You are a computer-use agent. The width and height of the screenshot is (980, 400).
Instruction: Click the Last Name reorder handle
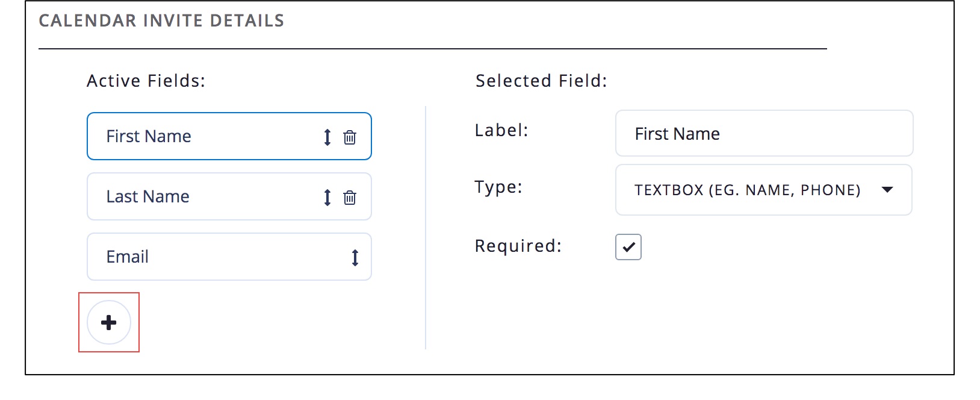[327, 198]
